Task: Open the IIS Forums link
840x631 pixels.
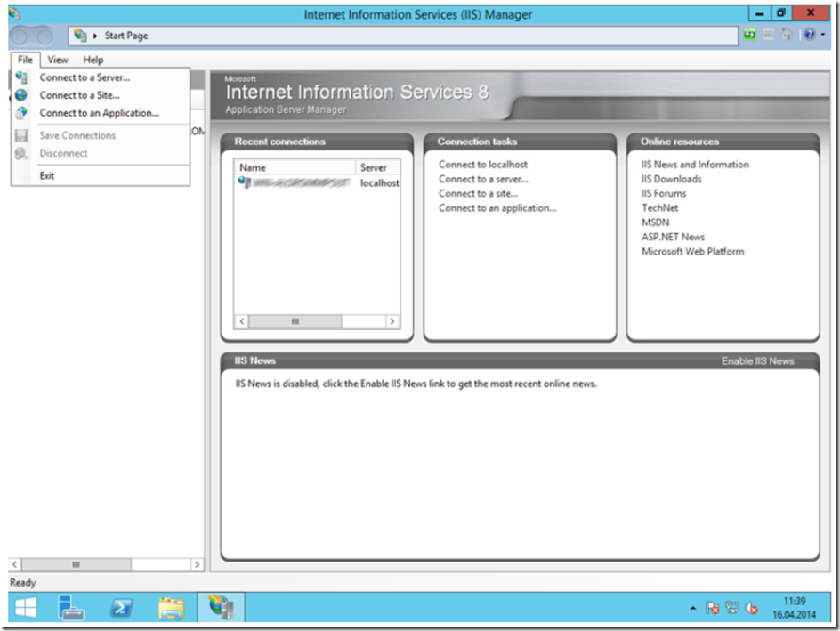Action: pyautogui.click(x=665, y=193)
